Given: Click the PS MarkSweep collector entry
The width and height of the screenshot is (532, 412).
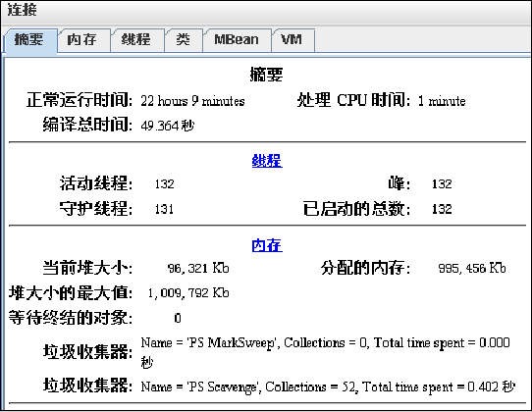Looking at the screenshot, I should coord(325,352).
